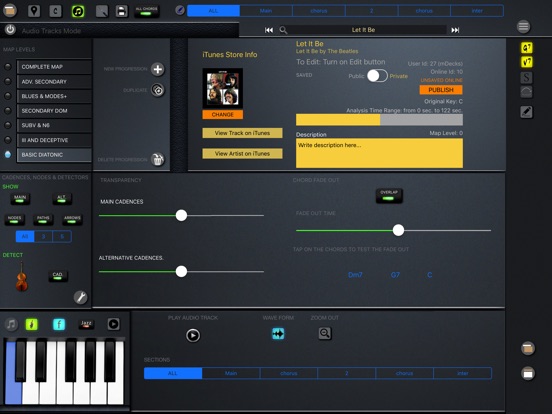Click the description text box
The height and width of the screenshot is (414, 552).
point(379,153)
